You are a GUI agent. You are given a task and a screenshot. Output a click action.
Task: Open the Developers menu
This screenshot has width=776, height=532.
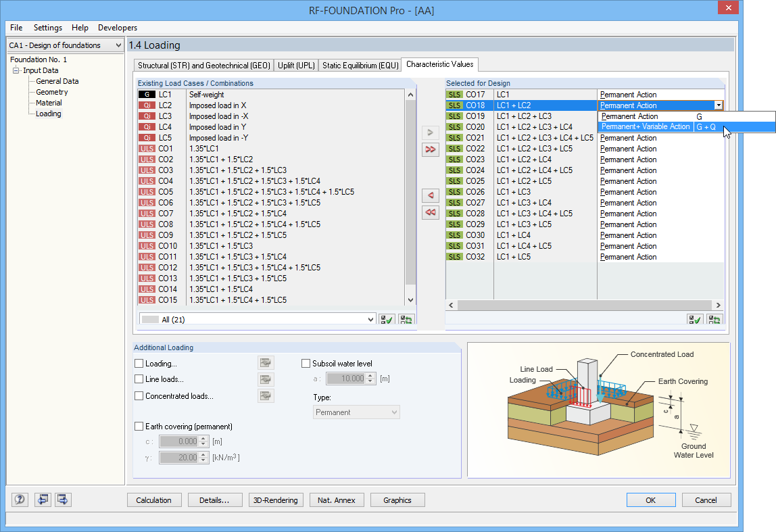118,28
